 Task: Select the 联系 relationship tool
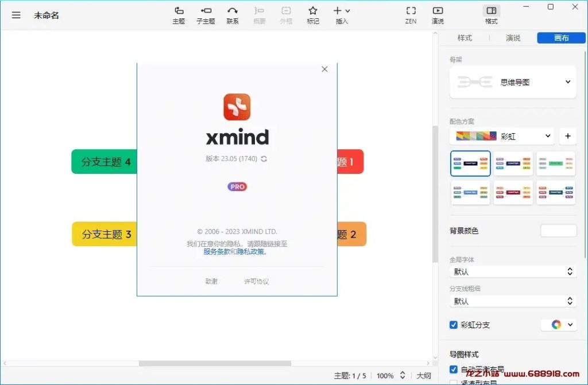click(233, 15)
